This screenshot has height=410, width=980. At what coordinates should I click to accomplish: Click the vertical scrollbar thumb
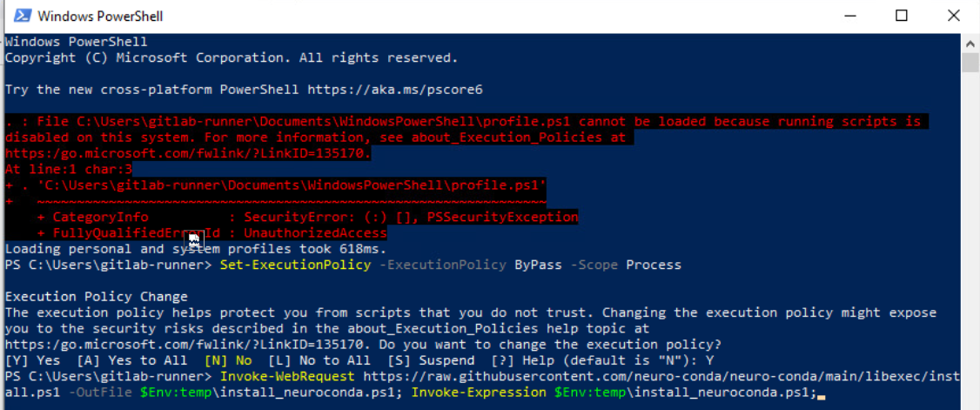pyautogui.click(x=970, y=64)
